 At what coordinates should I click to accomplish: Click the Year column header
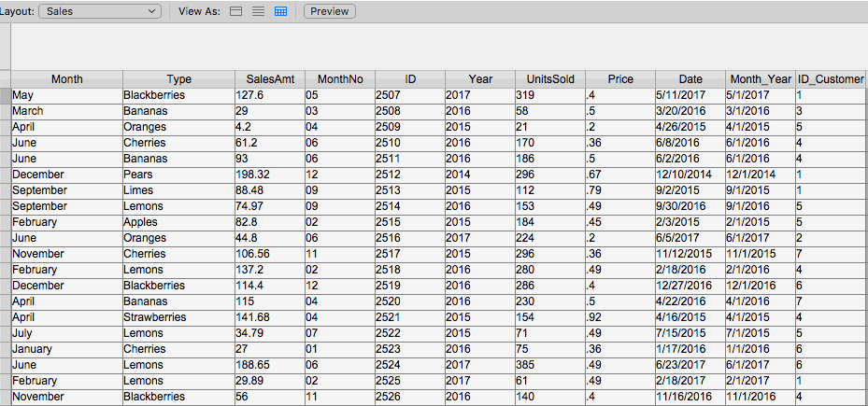point(480,79)
